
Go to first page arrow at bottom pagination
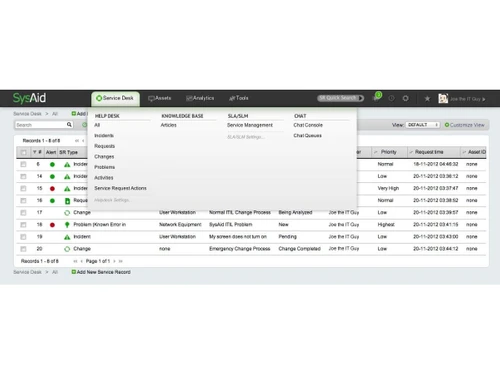(75, 261)
